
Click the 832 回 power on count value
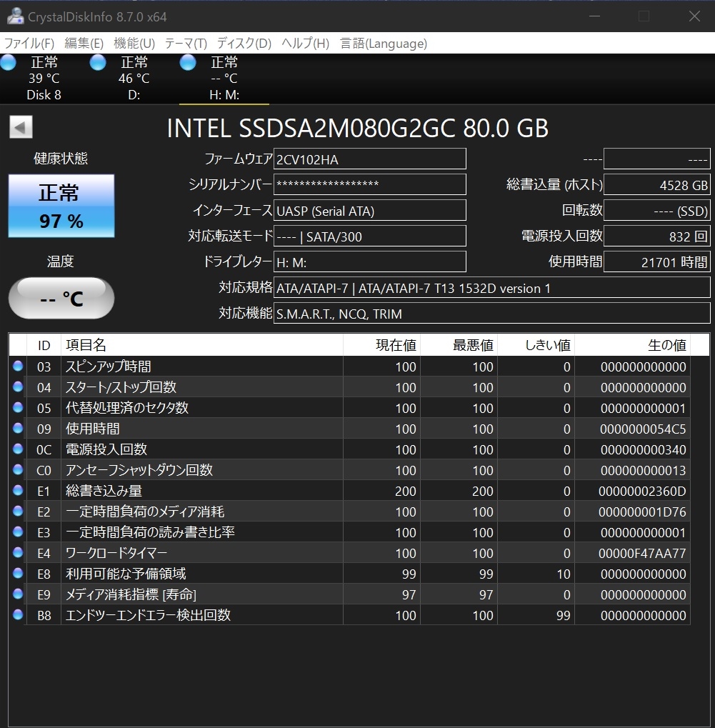coord(657,236)
